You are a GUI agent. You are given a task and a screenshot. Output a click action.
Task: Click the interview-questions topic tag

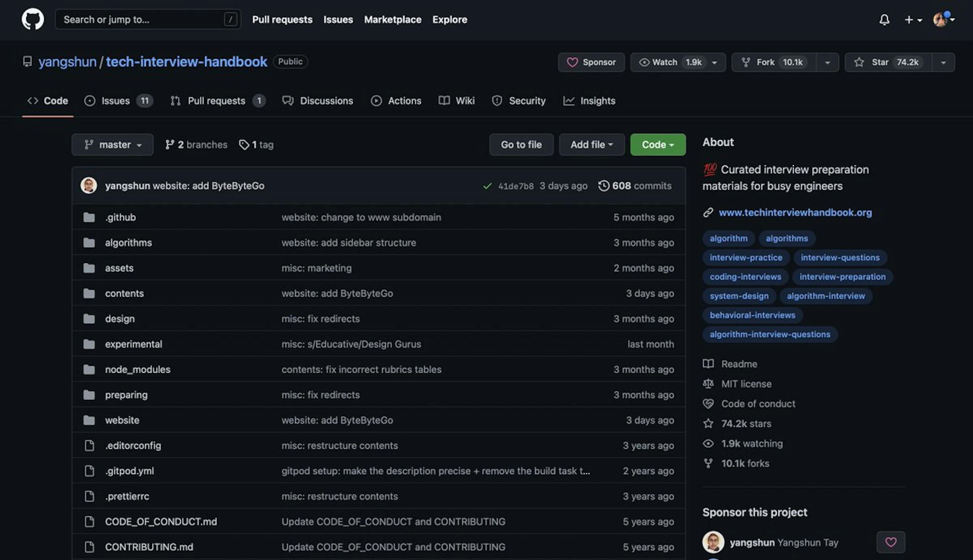pos(840,258)
